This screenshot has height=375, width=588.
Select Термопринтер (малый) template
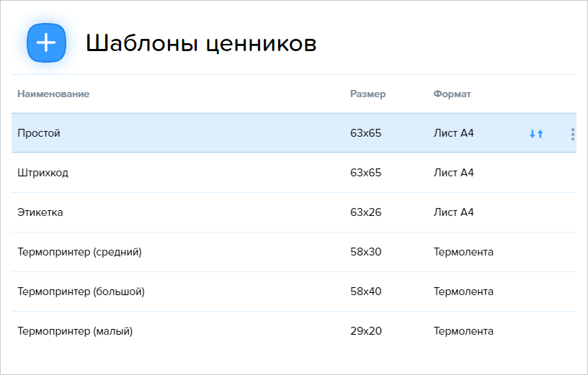(294, 331)
